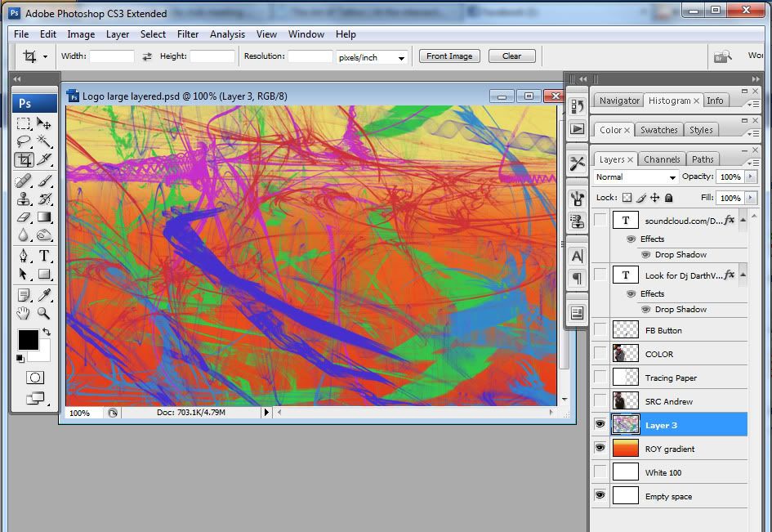
Task: Select the Move tool
Action: (x=44, y=123)
